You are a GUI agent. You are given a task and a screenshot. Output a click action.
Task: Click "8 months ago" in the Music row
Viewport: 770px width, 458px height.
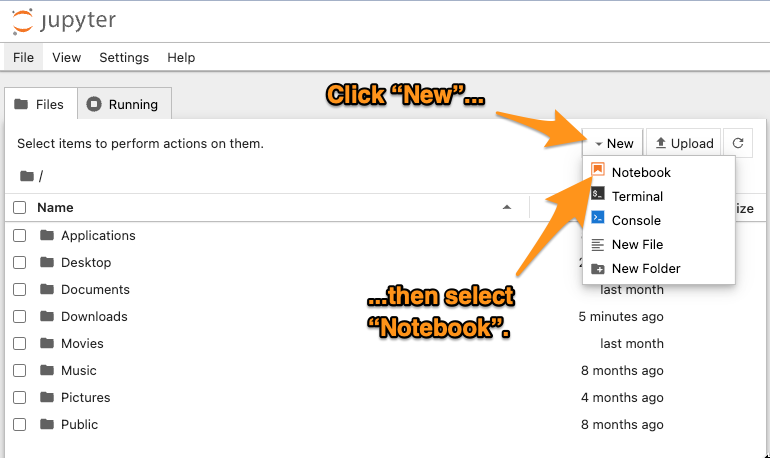pyautogui.click(x=622, y=371)
